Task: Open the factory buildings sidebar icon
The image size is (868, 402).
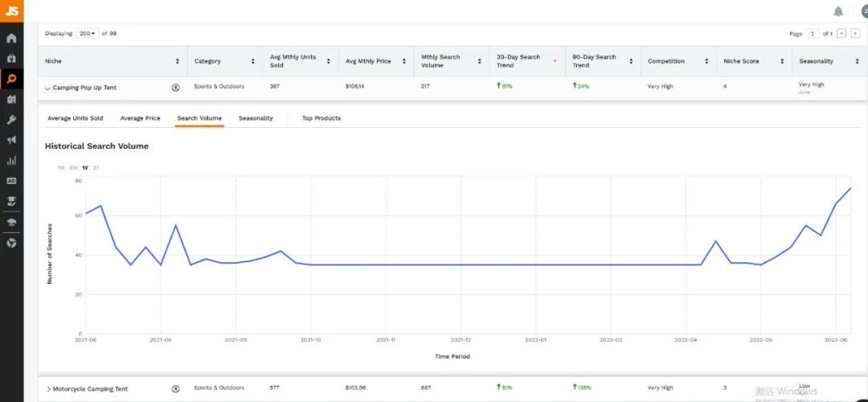Action: tap(11, 99)
